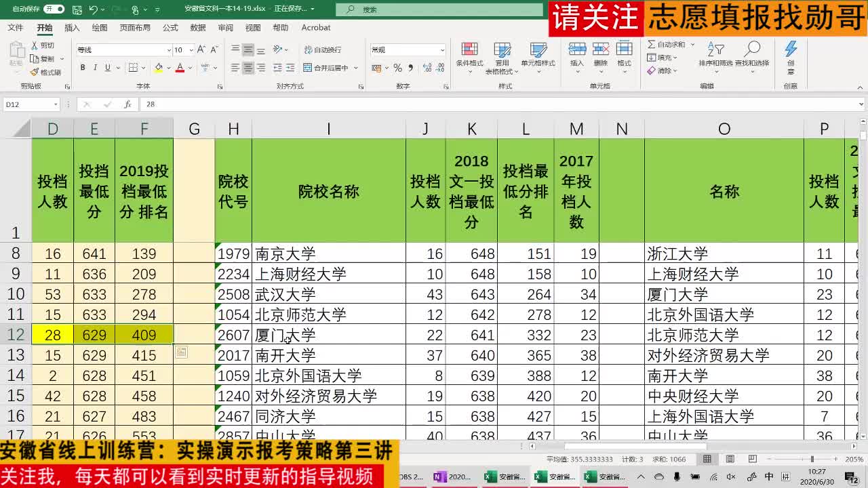Select cell containing 厦门大学 in column I
Image resolution: width=868 pixels, height=488 pixels.
click(329, 335)
